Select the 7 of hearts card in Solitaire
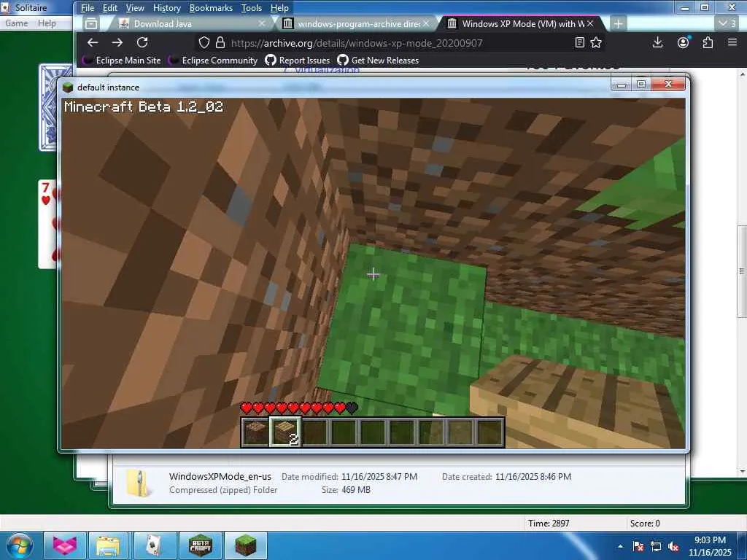 (47, 224)
